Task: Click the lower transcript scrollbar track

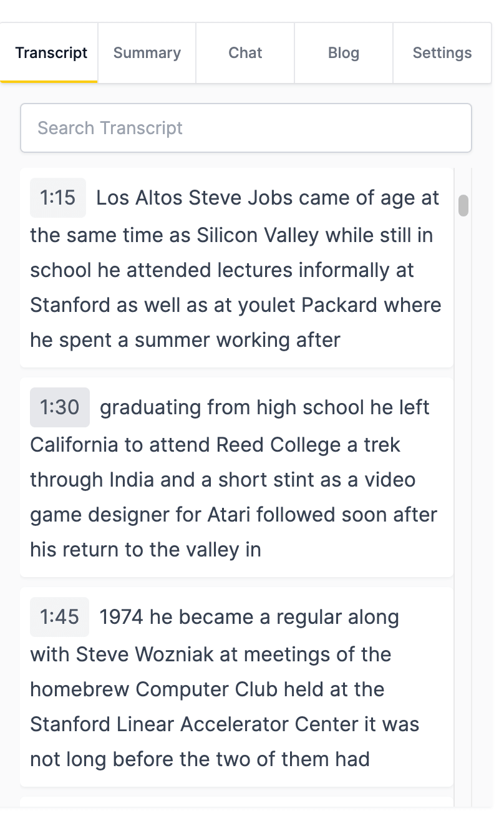Action: [x=463, y=561]
